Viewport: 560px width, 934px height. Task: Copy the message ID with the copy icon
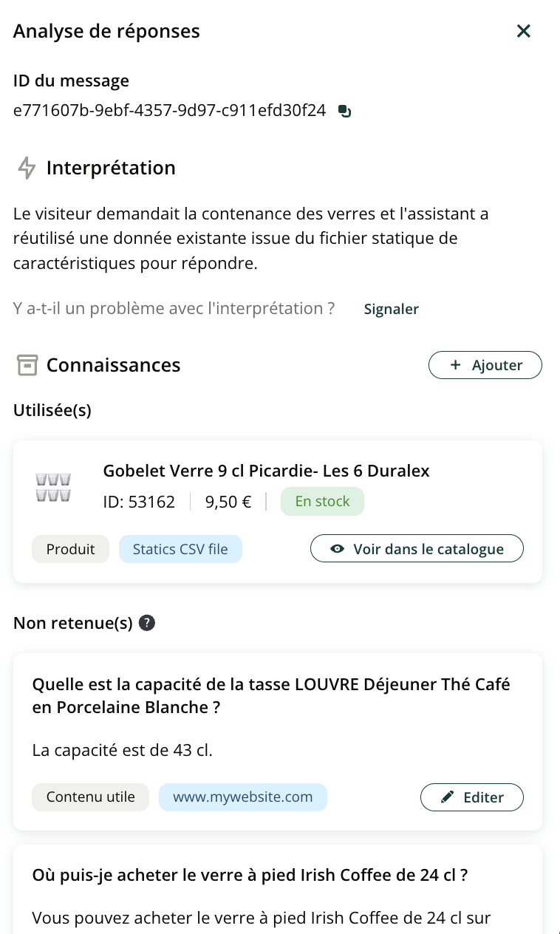tap(344, 112)
